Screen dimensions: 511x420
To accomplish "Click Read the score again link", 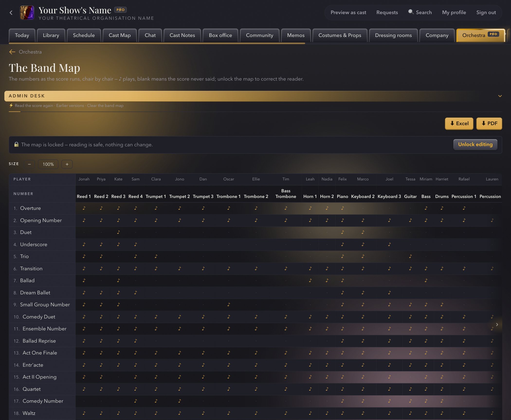I will coord(34,105).
